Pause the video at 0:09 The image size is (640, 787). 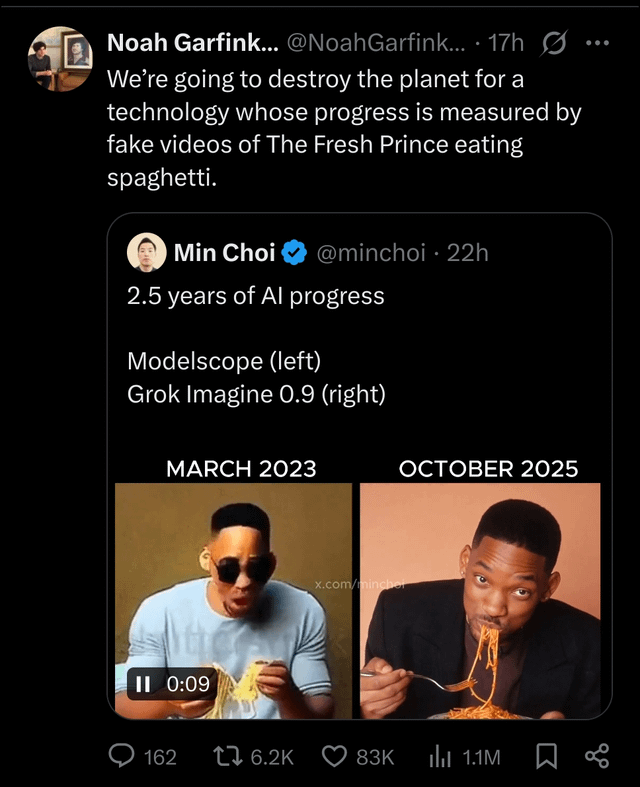pyautogui.click(x=143, y=684)
